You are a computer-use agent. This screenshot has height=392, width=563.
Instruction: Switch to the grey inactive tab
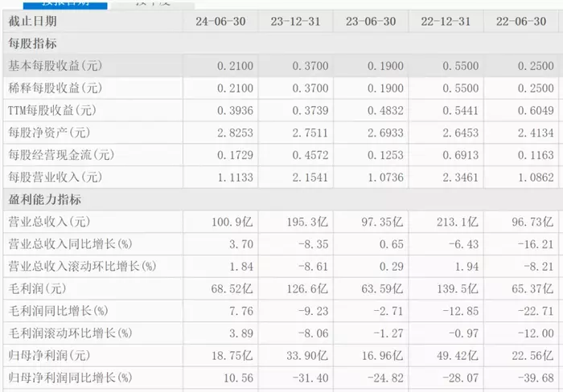click(x=153, y=4)
